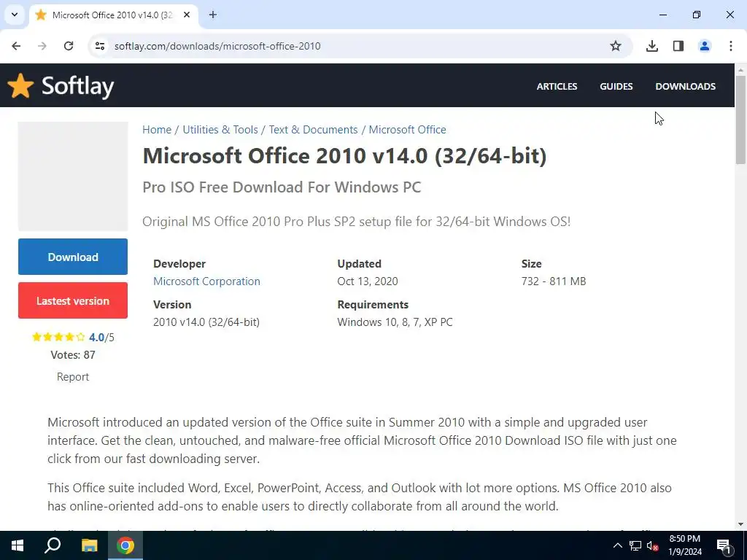Follow the Text & Documents breadcrumb
The image size is (747, 560).
[313, 130]
